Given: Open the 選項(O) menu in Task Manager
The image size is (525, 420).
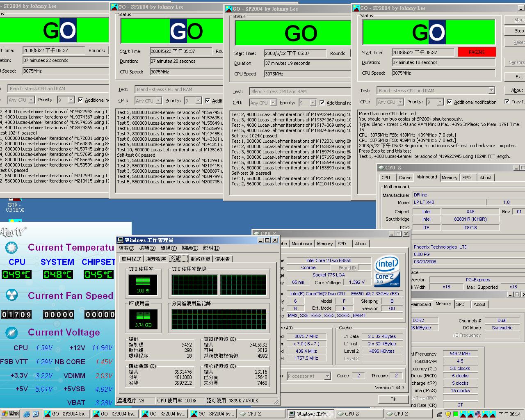Looking at the screenshot, I should [x=147, y=248].
